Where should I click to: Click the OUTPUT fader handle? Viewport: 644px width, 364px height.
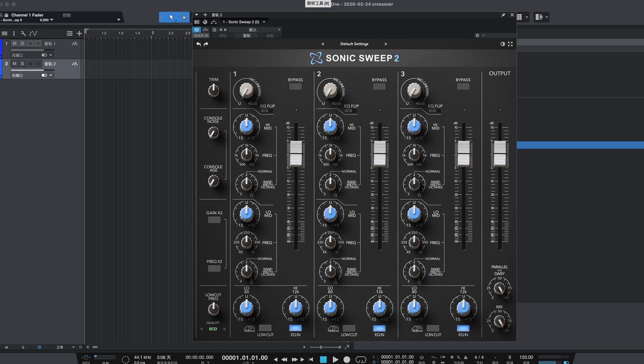pos(500,154)
